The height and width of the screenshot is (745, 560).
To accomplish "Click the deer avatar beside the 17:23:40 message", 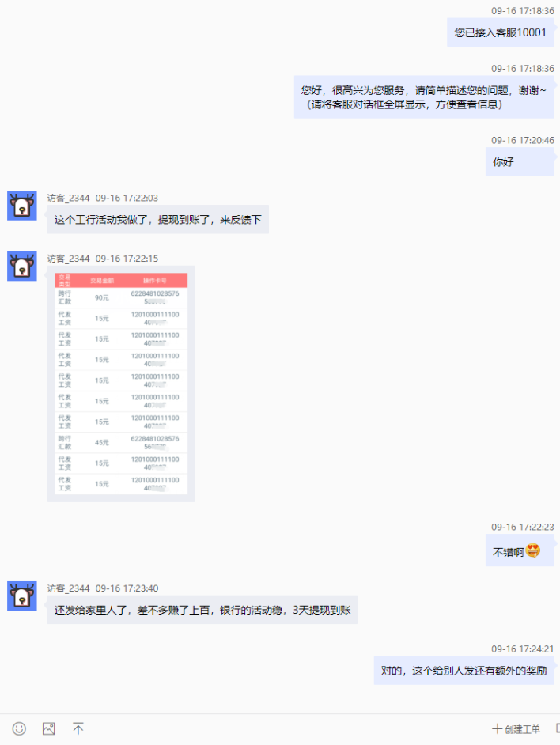I will pyautogui.click(x=22, y=596).
